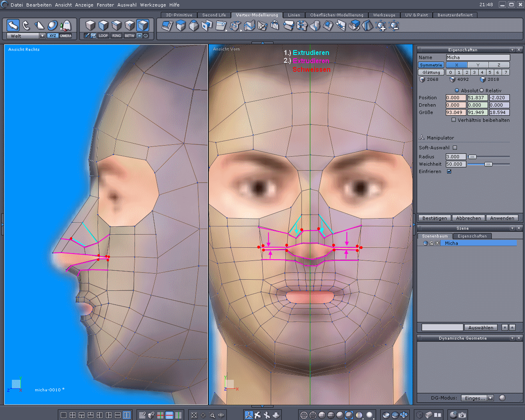This screenshot has width=525, height=420.
Task: Open the DG-Modus dropdown
Action: point(490,398)
